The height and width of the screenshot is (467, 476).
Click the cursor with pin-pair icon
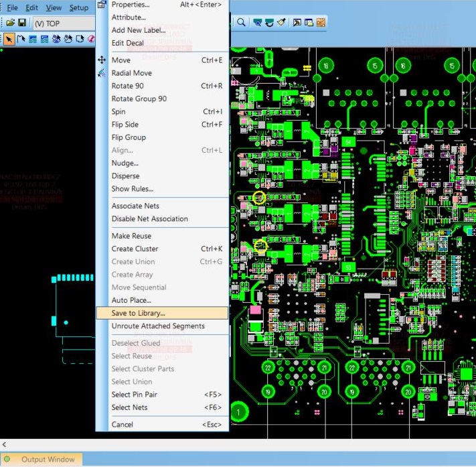point(21,39)
